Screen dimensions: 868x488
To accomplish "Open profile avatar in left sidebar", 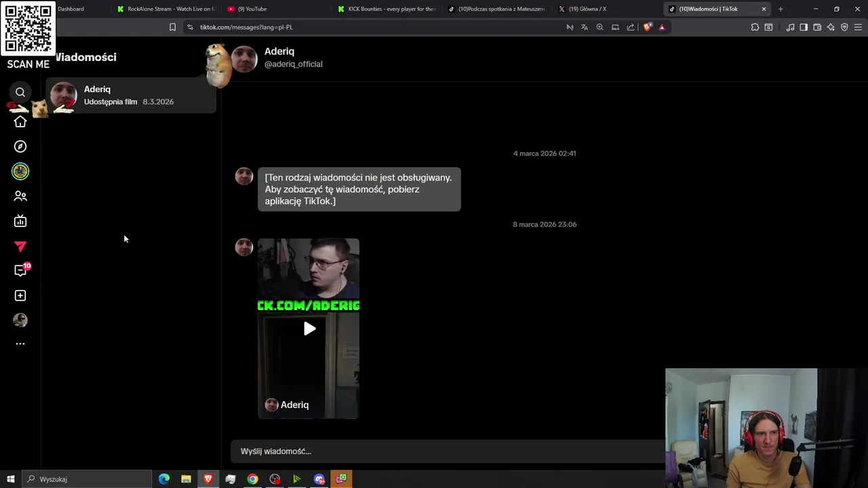I will pyautogui.click(x=20, y=320).
